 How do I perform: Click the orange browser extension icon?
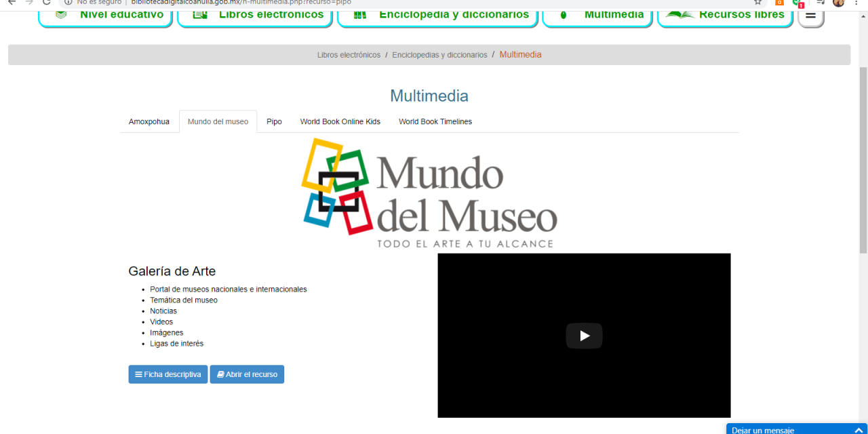point(780,2)
